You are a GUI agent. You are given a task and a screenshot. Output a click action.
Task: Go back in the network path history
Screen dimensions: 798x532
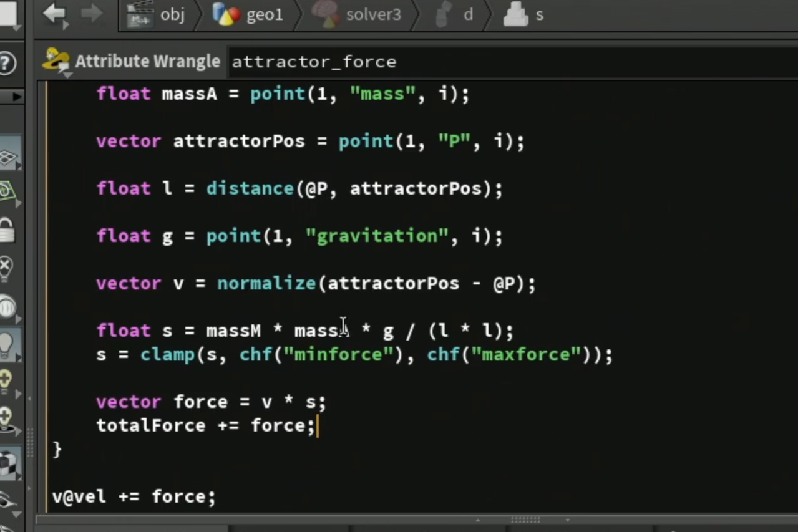tap(55, 14)
